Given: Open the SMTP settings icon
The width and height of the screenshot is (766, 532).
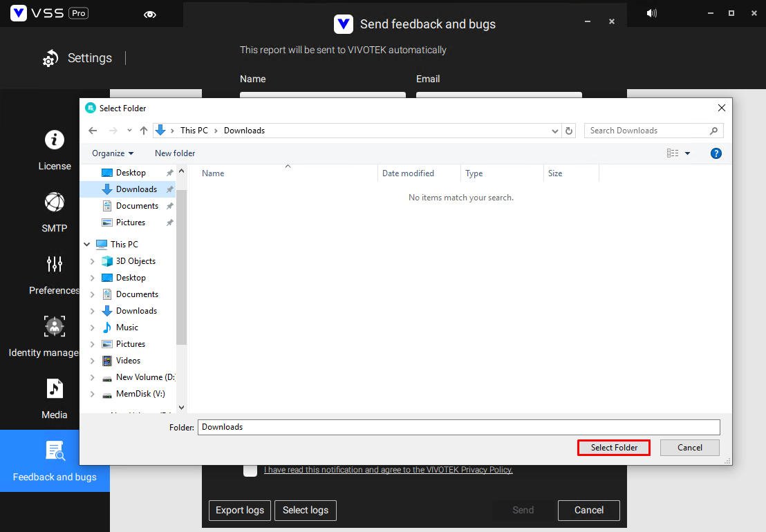Looking at the screenshot, I should point(55,202).
